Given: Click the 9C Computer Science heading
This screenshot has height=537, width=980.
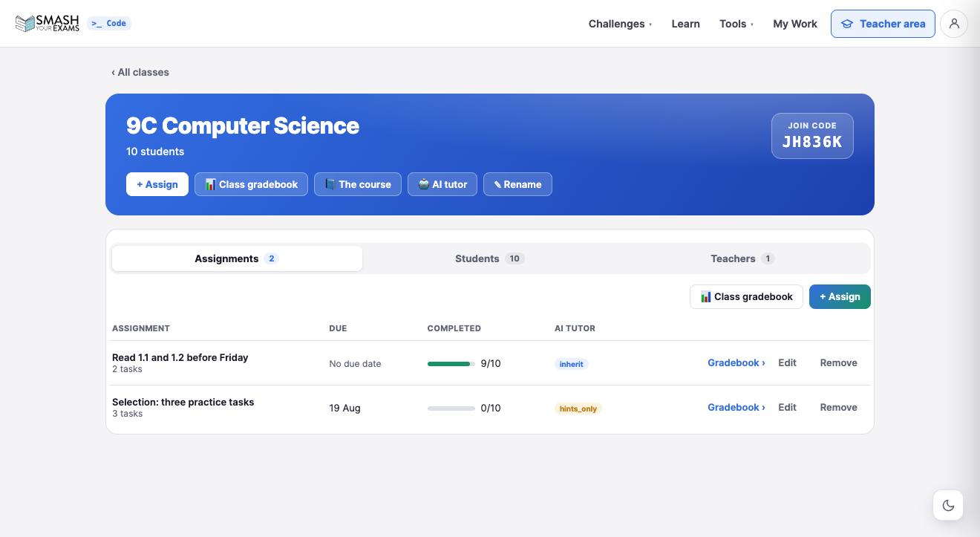Looking at the screenshot, I should pyautogui.click(x=243, y=126).
